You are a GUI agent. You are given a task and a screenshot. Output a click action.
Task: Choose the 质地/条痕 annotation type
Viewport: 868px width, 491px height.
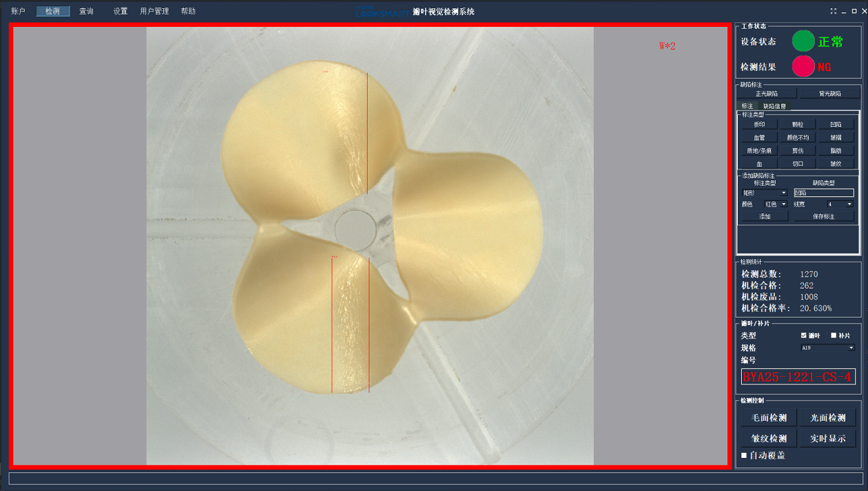759,151
